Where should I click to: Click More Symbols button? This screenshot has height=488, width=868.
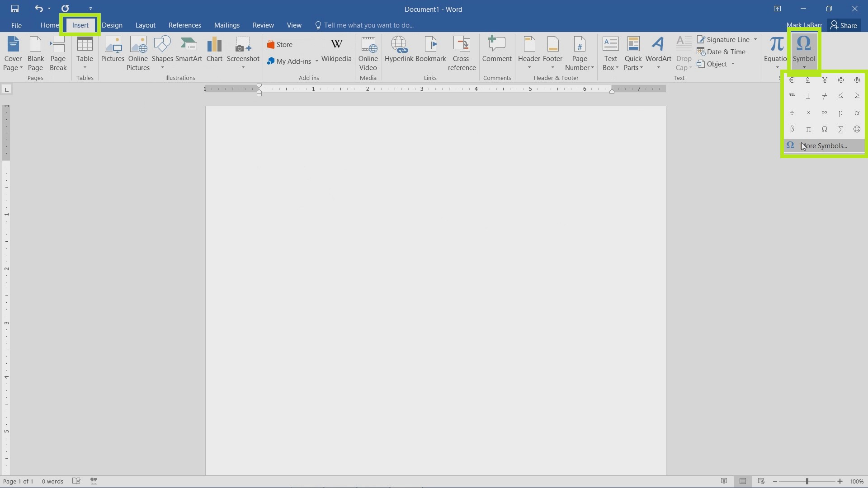[x=824, y=145]
